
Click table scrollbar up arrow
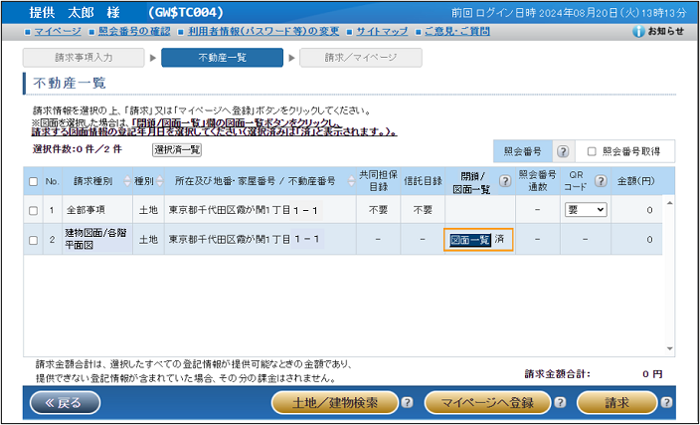tap(669, 203)
